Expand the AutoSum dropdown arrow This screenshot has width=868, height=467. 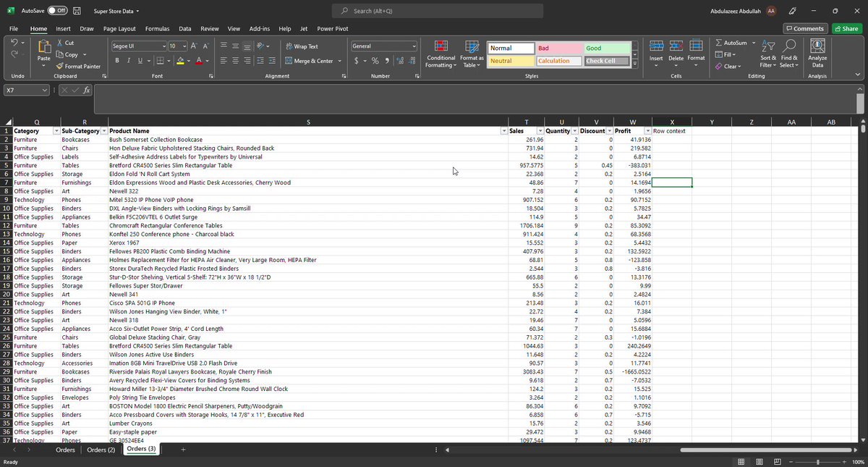pos(753,43)
